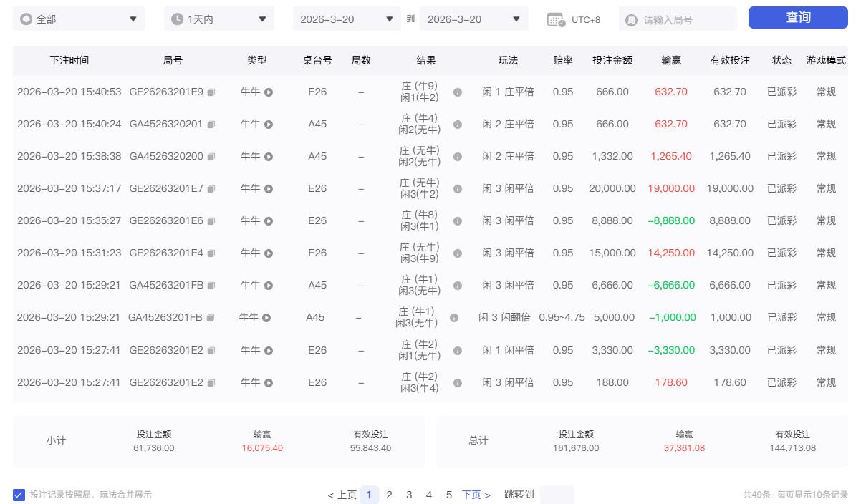Copy game ID GA45263201FB via copy icon
This screenshot has width=866, height=504.
pos(210,317)
